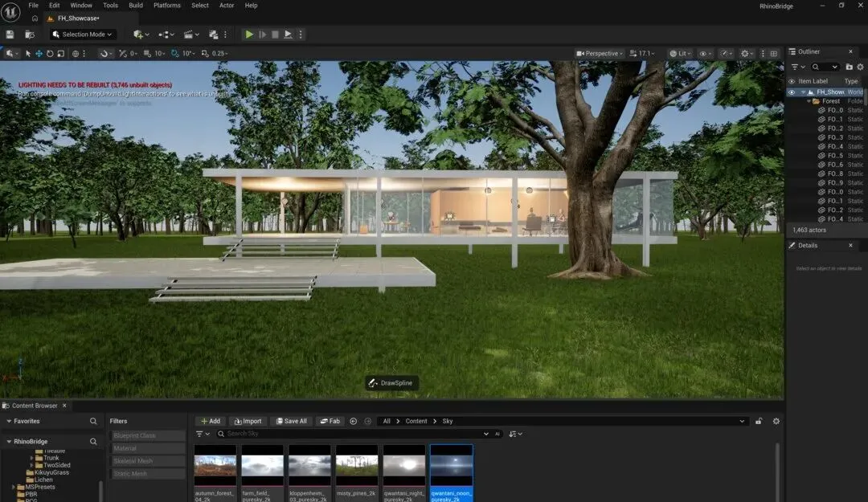Toggle the Blueprint Class filter
Screen dimensions: 868x502
click(x=147, y=435)
